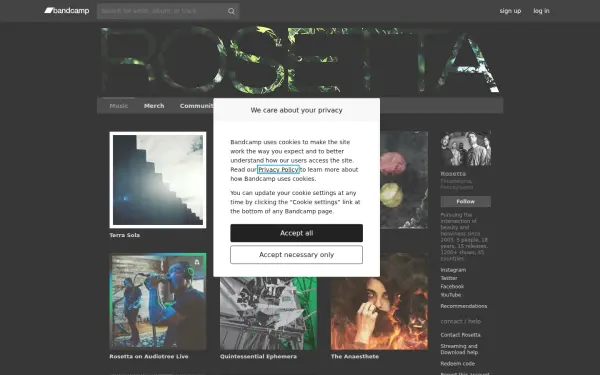This screenshot has height=375, width=600.
Task: Click Contact Rosetta
Action: (x=460, y=335)
